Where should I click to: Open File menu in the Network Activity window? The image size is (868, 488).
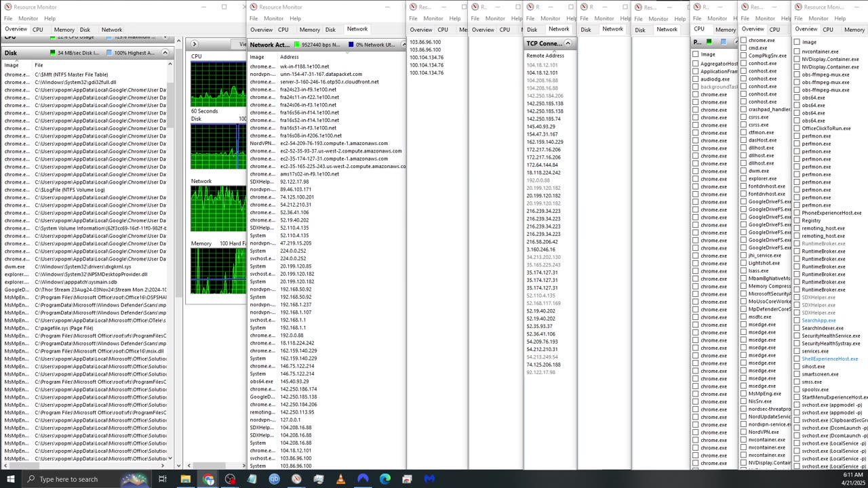click(254, 18)
